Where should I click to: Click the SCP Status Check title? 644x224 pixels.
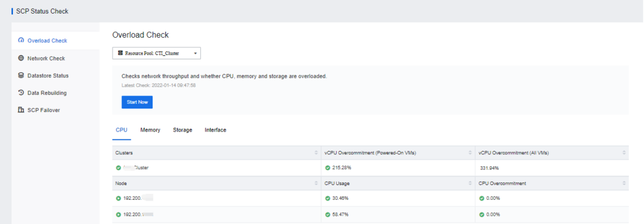[42, 11]
